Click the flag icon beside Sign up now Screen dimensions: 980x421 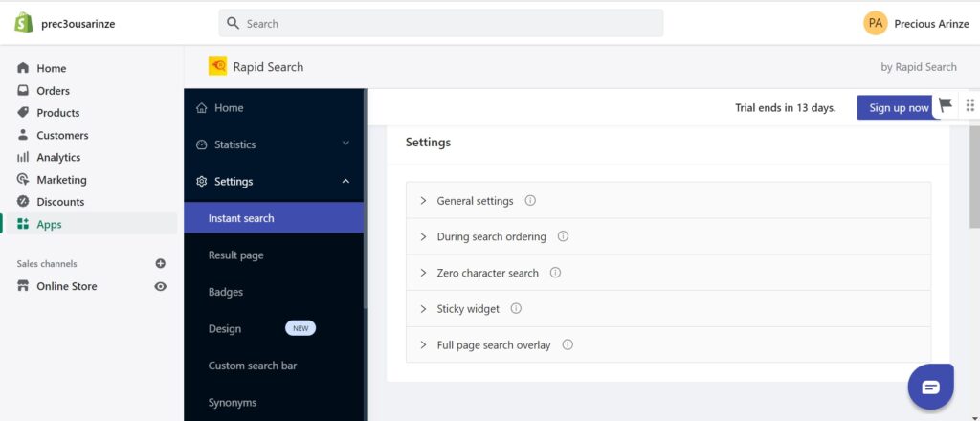[x=945, y=105]
